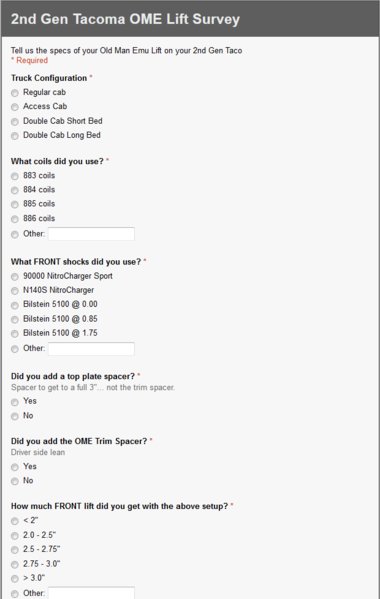The image size is (380, 599).
Task: Choose Access Cab truck configuration
Action: point(15,107)
